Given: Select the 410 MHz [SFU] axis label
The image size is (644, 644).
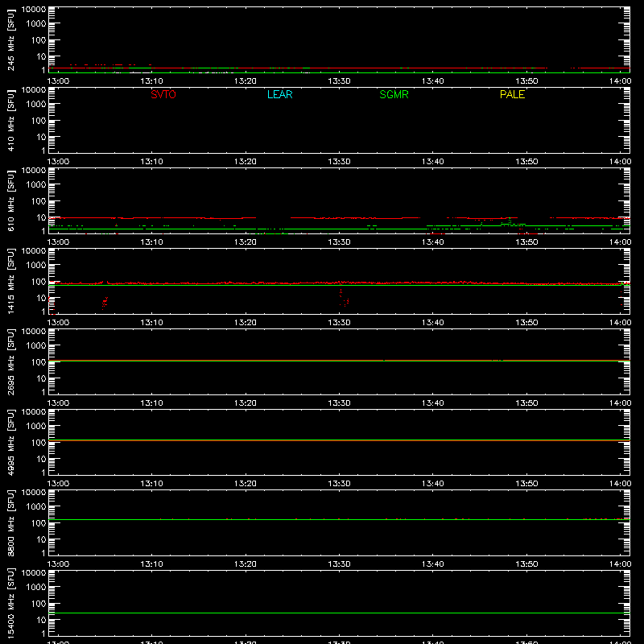Looking at the screenshot, I should 10,120.
